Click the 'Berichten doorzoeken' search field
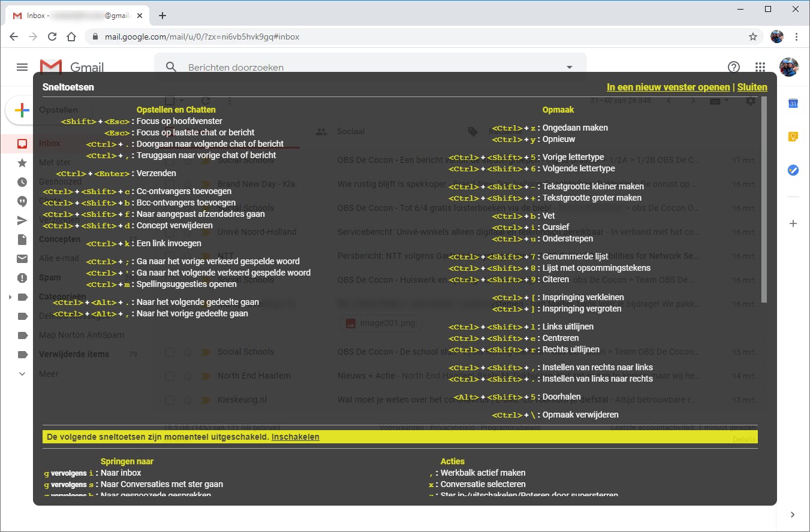The image size is (810, 532). click(x=371, y=68)
